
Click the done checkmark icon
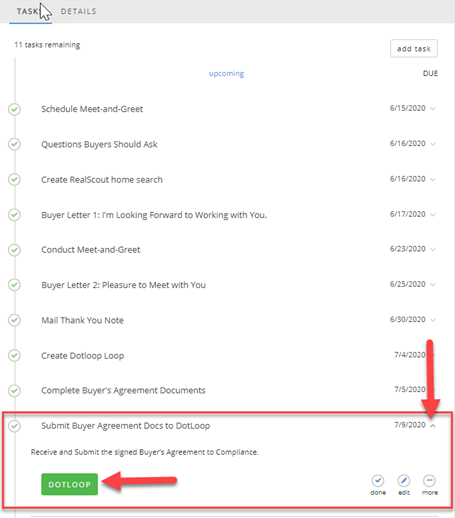pyautogui.click(x=378, y=481)
